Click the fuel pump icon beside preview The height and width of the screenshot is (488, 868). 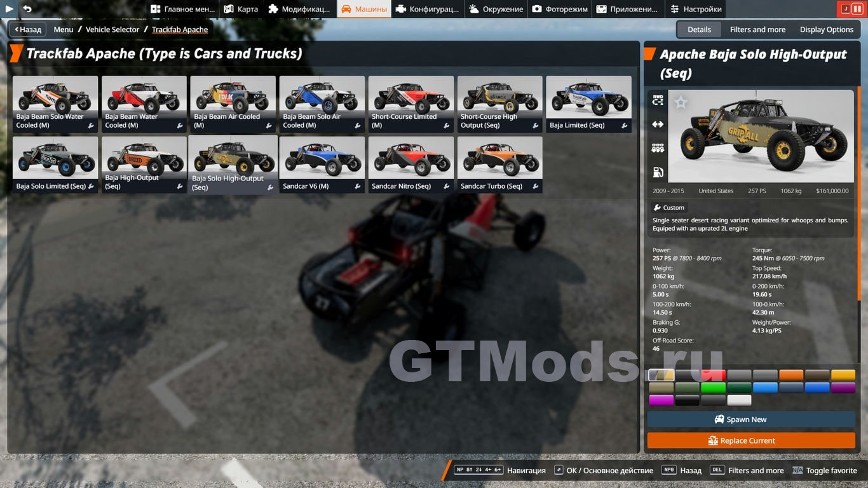pos(658,172)
